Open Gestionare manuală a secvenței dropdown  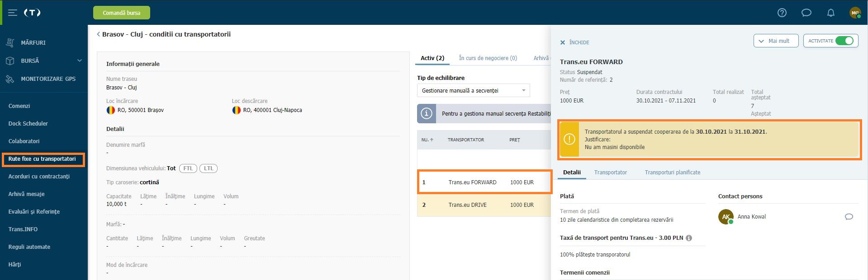473,91
